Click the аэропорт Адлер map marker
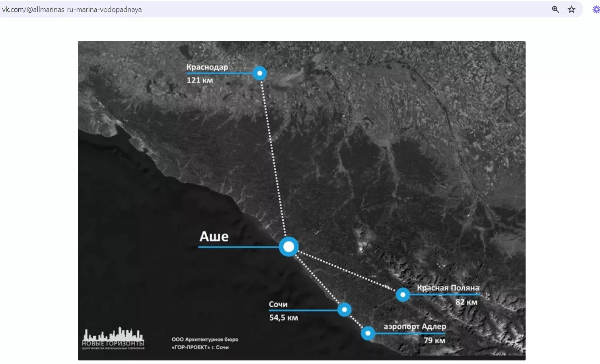Screen dimensions: 600x364 (368, 333)
